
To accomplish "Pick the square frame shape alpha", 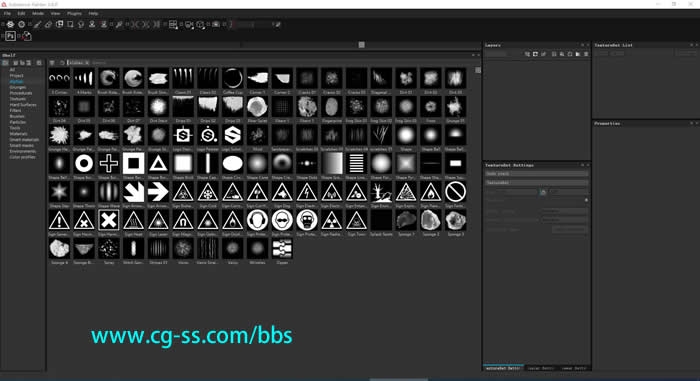I will pos(133,163).
